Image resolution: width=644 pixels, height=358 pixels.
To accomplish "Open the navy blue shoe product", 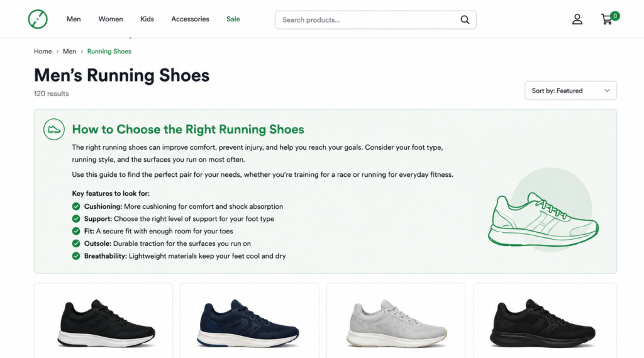I will pyautogui.click(x=249, y=323).
